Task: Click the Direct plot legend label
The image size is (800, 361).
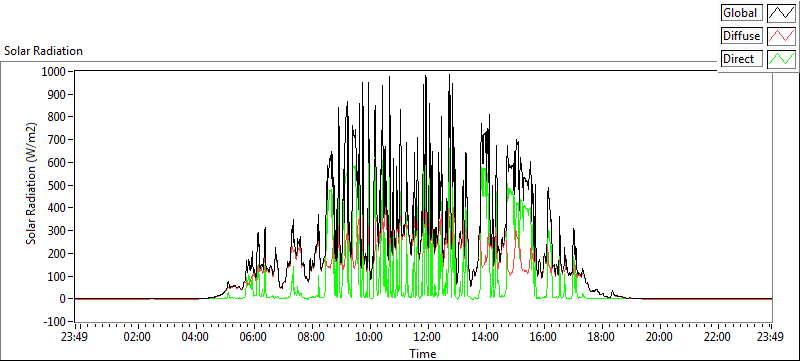Action: tap(742, 59)
